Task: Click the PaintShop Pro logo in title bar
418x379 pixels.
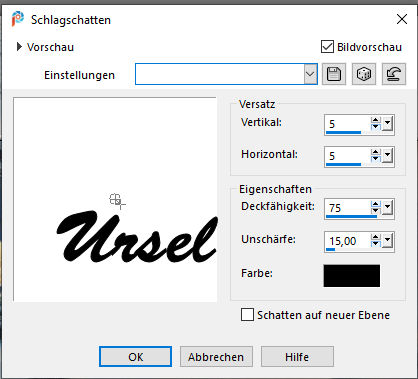Action: [18, 19]
